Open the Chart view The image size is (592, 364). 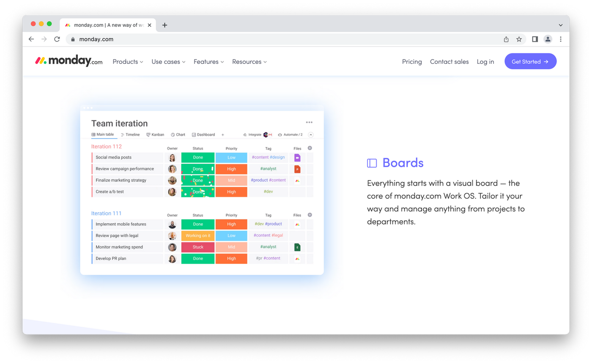pos(178,134)
